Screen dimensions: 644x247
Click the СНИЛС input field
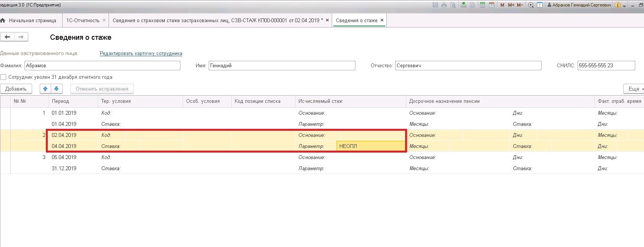click(x=606, y=66)
